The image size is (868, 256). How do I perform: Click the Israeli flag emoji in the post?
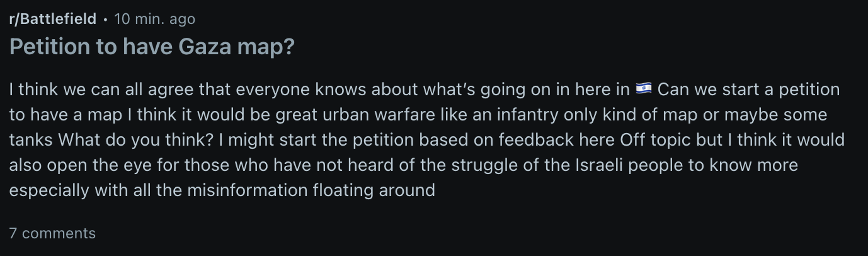pos(643,90)
